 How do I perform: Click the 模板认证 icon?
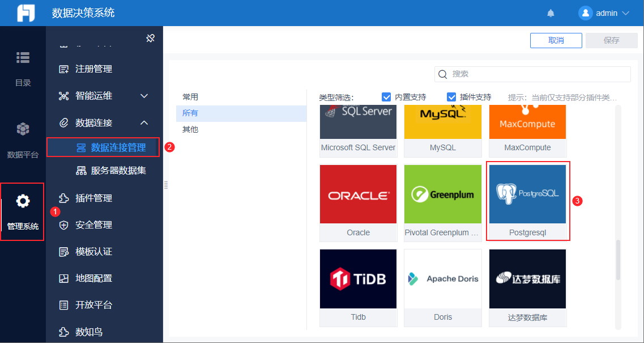[63, 252]
